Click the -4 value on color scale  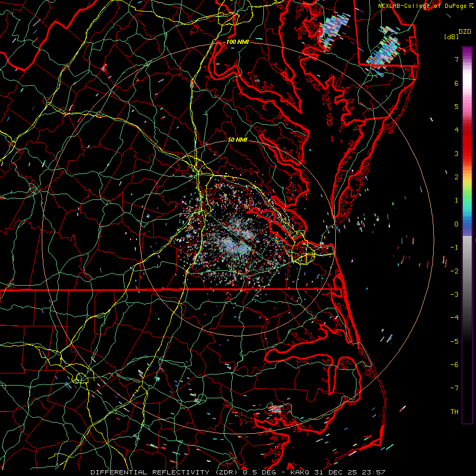454,318
